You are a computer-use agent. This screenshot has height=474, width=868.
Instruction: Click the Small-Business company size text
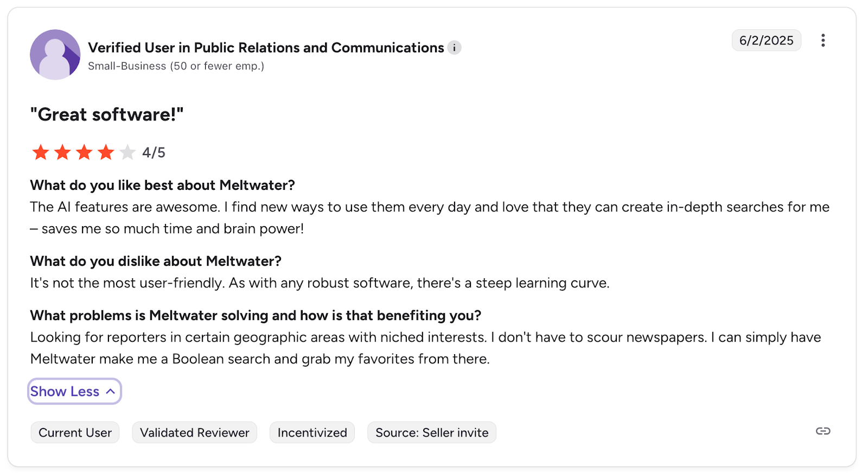click(x=176, y=66)
